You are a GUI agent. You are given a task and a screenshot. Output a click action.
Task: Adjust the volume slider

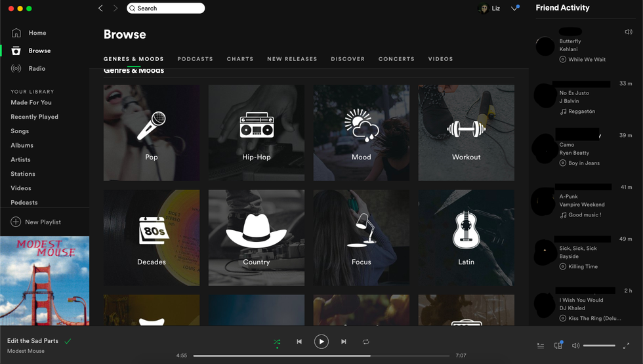coord(599,346)
